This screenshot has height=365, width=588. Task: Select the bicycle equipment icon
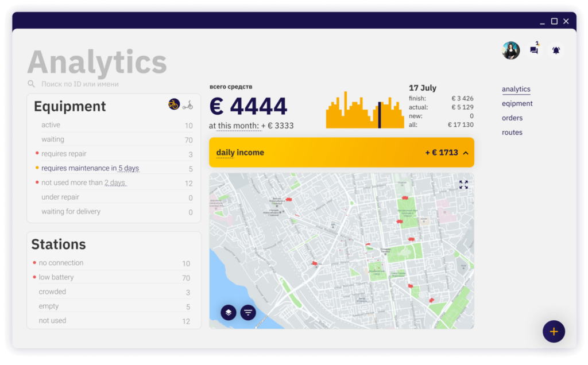[x=173, y=104]
